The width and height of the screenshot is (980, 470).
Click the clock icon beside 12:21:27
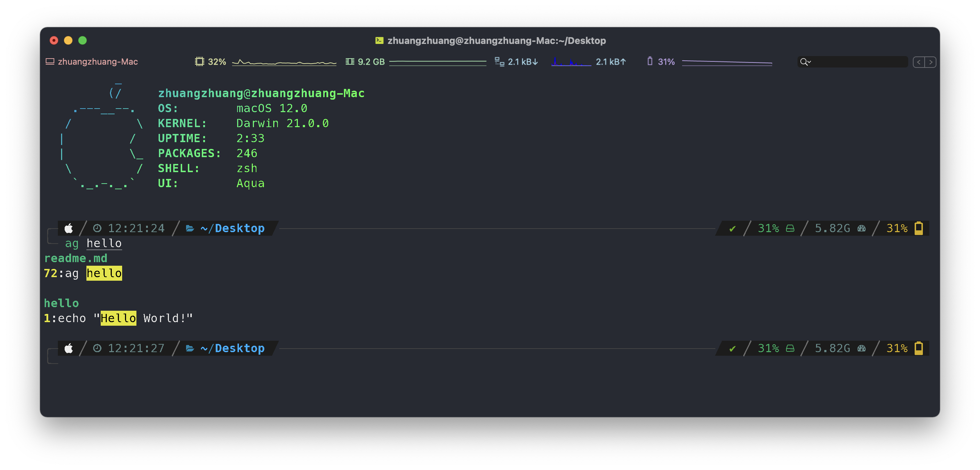97,348
